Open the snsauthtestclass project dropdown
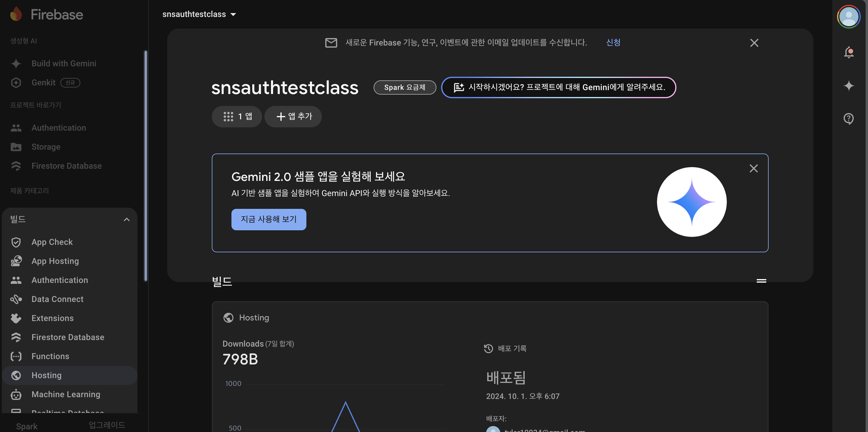 click(199, 14)
